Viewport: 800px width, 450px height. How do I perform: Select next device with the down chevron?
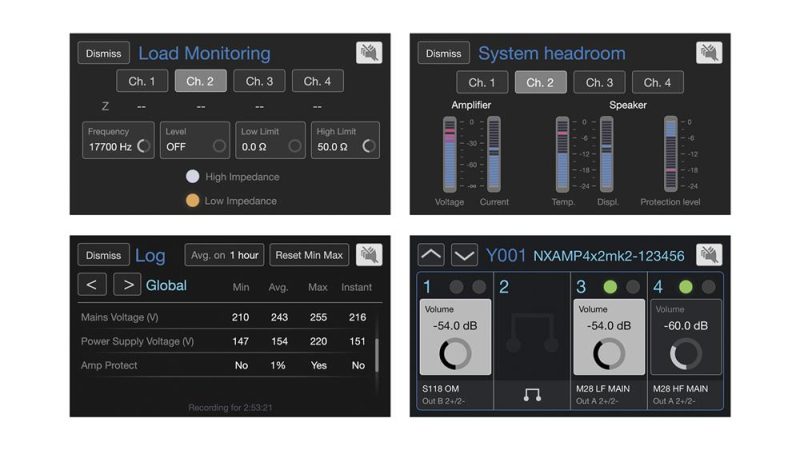tap(464, 255)
